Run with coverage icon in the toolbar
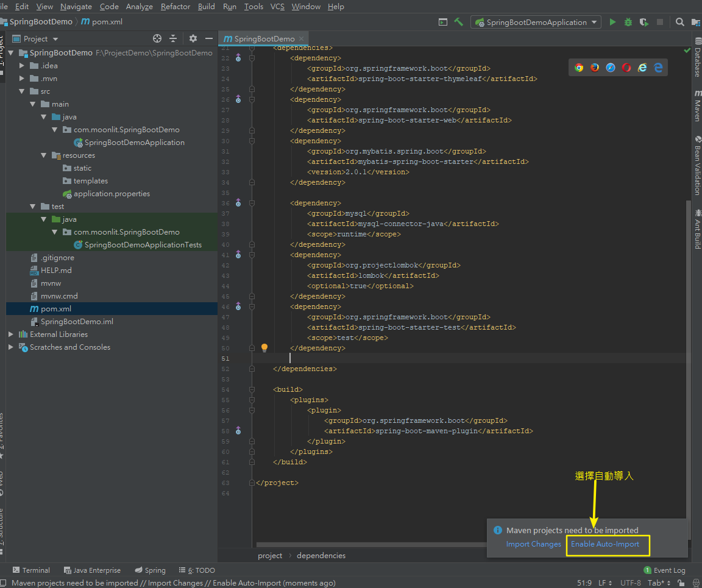 (643, 22)
